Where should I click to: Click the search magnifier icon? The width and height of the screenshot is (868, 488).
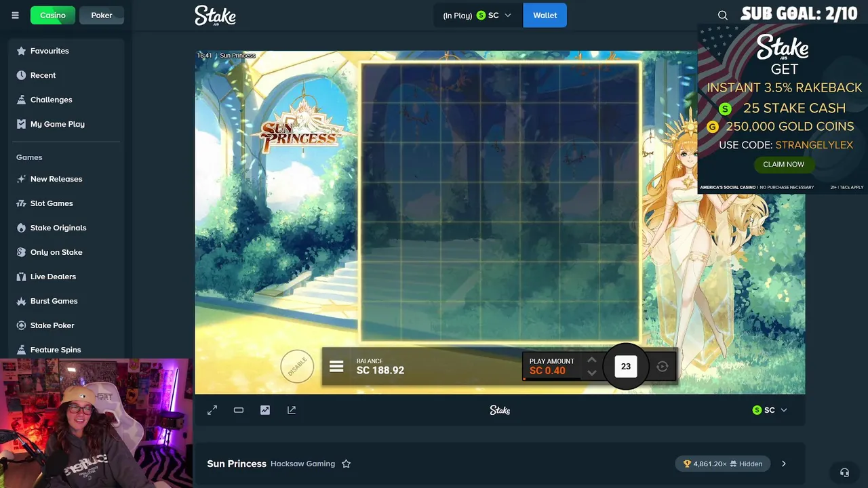pyautogui.click(x=723, y=15)
